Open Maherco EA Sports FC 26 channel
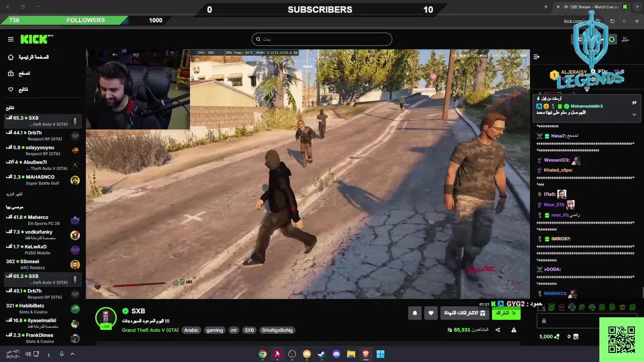644x362 pixels. coord(43,220)
